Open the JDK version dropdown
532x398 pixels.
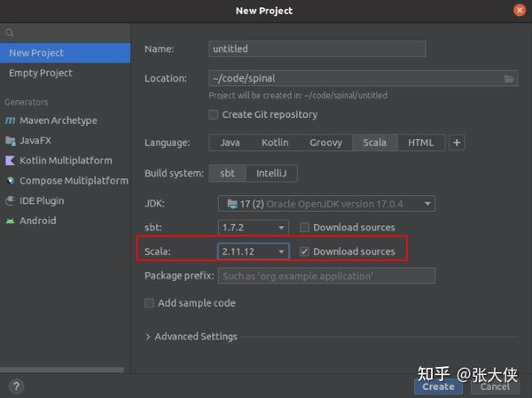click(x=326, y=204)
